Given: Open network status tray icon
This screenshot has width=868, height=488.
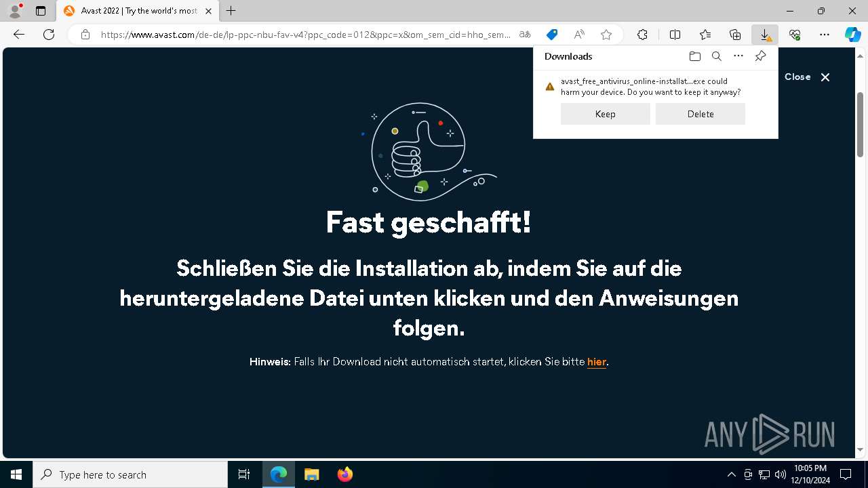Looking at the screenshot, I should [764, 474].
